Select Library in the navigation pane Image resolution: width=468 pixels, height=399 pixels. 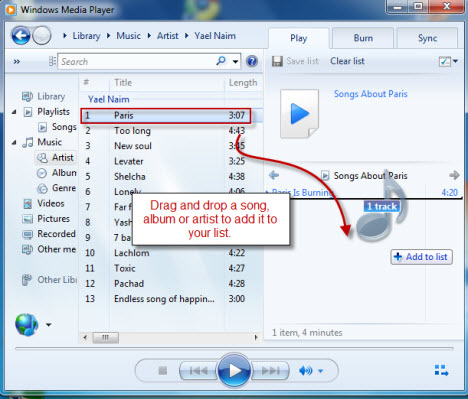[51, 96]
